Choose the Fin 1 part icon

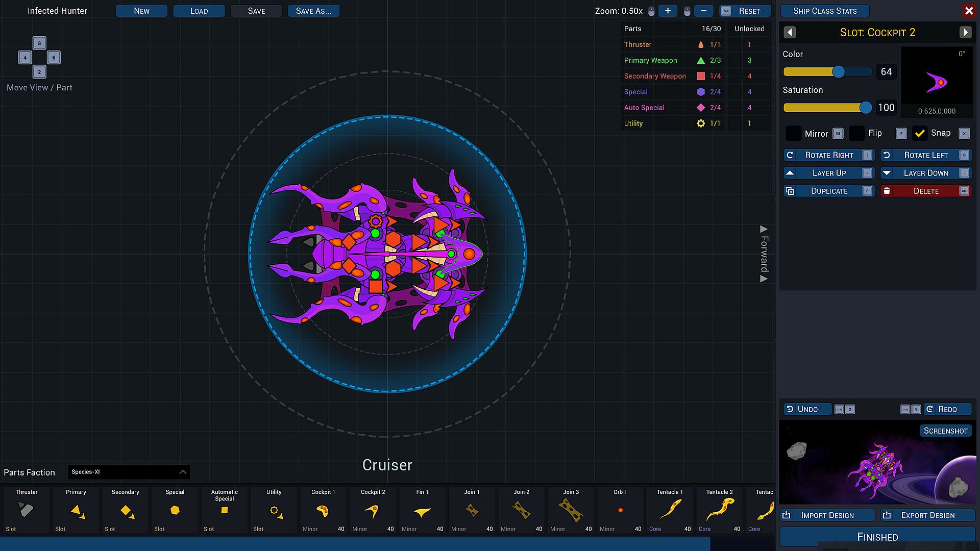coord(422,511)
